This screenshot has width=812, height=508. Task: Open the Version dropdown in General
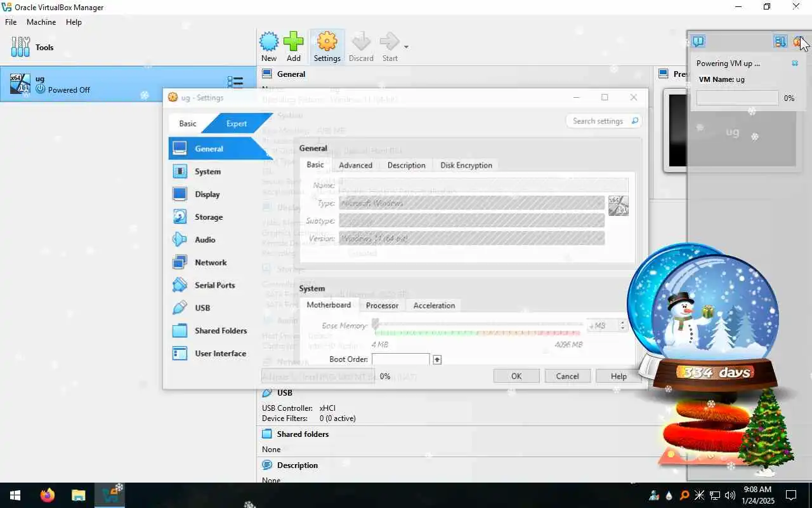click(x=471, y=238)
